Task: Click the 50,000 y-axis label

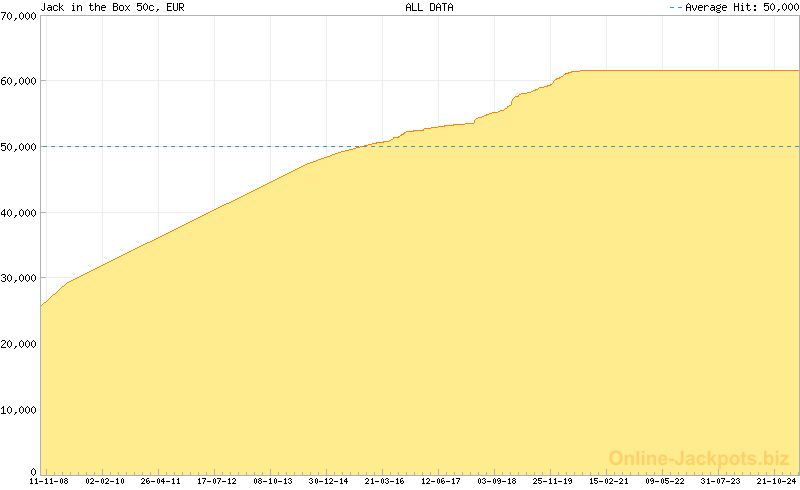Action: pyautogui.click(x=19, y=147)
